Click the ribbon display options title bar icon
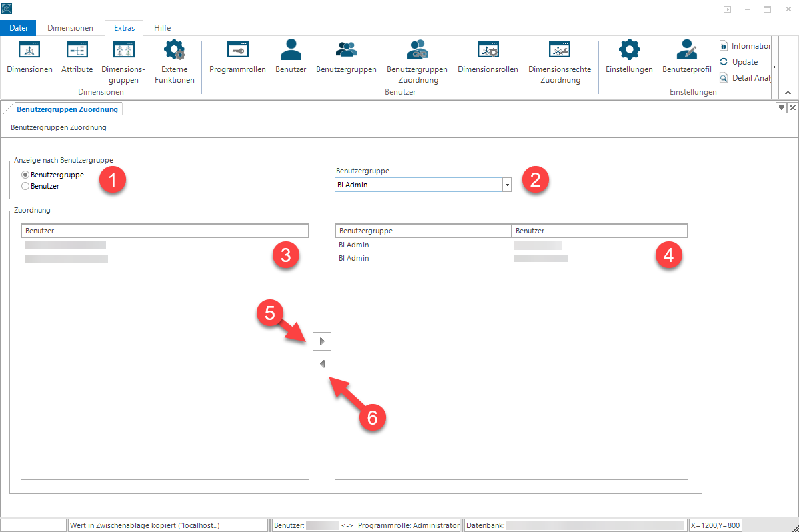This screenshot has width=799, height=532. tap(727, 9)
